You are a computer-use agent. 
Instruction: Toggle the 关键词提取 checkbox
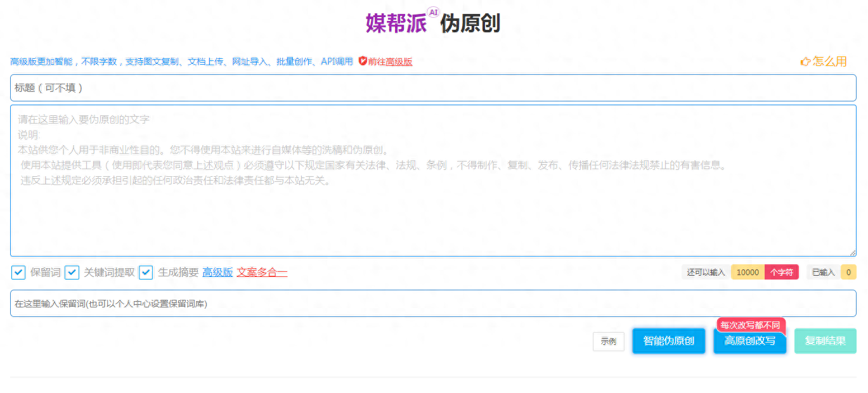(x=72, y=273)
